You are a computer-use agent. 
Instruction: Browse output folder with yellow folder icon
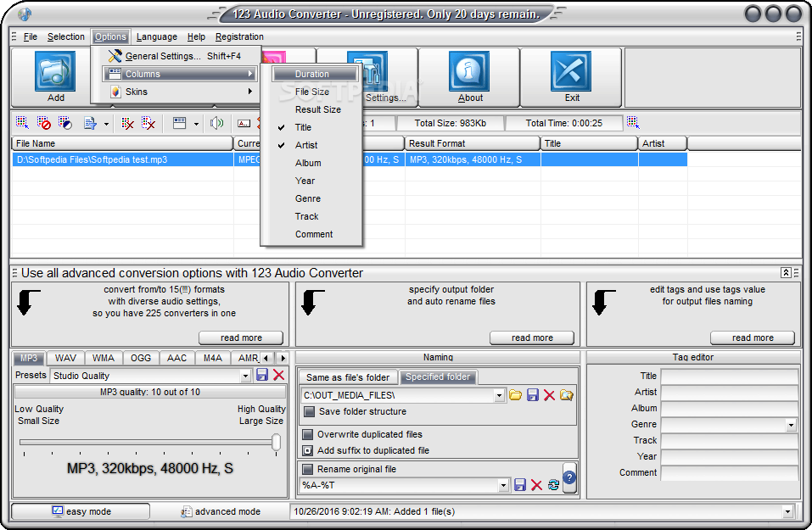515,395
